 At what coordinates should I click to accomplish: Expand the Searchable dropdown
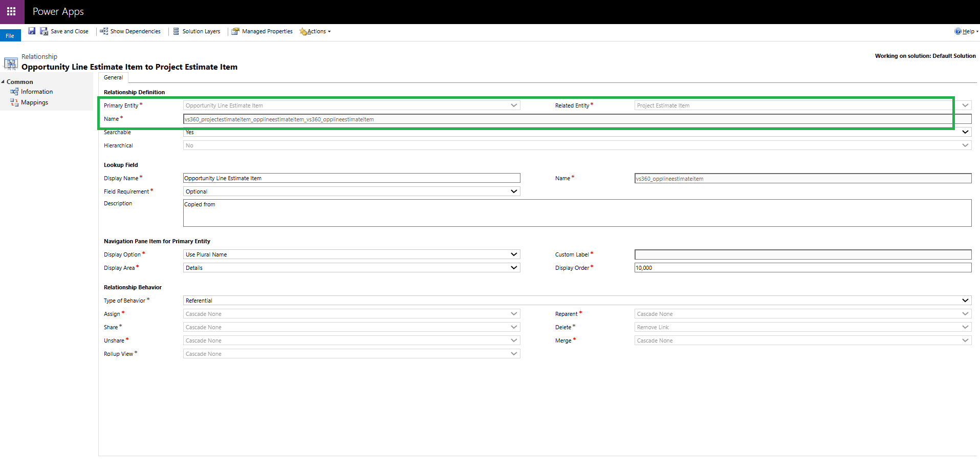(577, 132)
